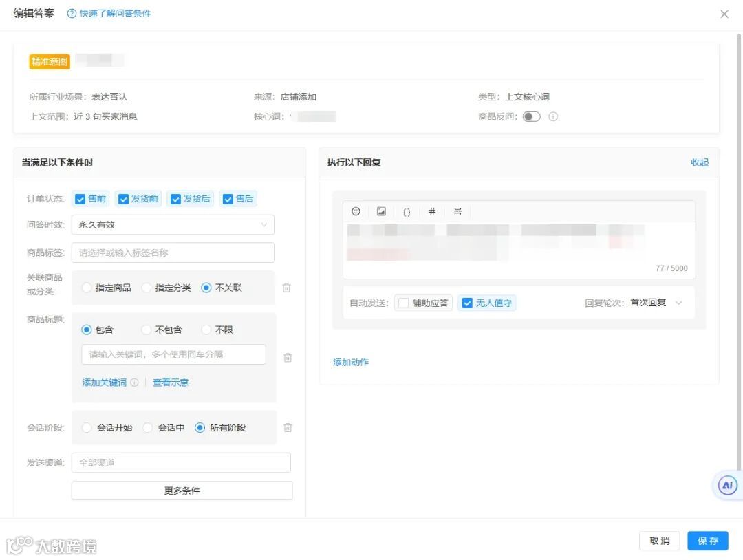Click the 所属行业场景: 表达否认 text

coord(78,96)
